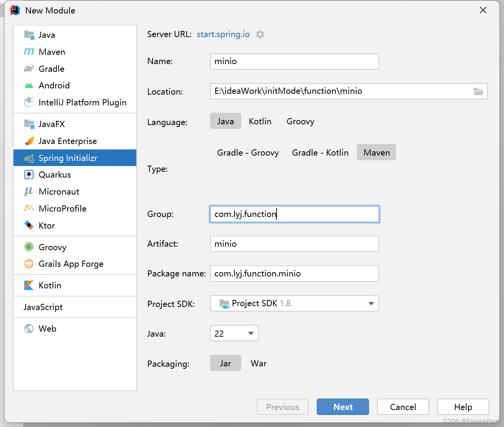
Task: Click the Group field com.lyj.function
Action: click(x=295, y=214)
